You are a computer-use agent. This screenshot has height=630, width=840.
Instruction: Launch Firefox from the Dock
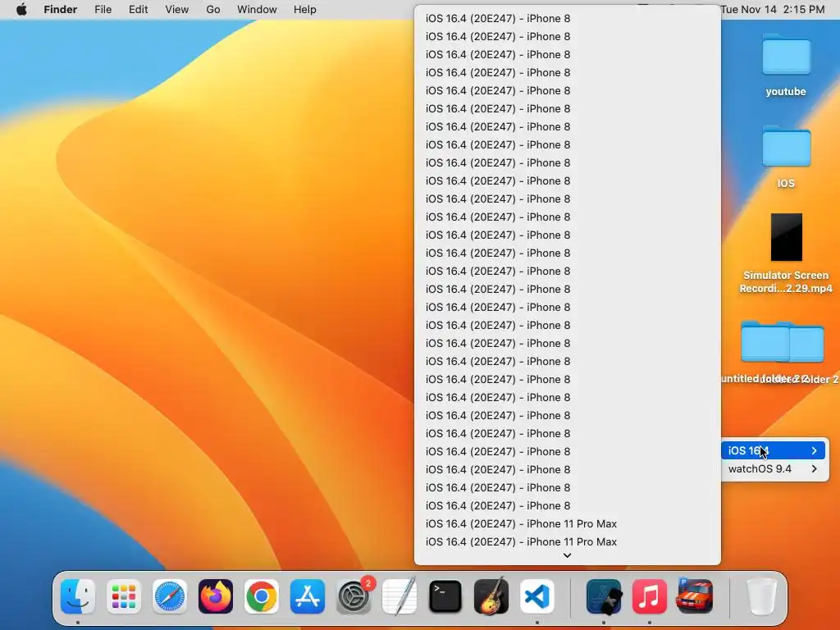(216, 596)
